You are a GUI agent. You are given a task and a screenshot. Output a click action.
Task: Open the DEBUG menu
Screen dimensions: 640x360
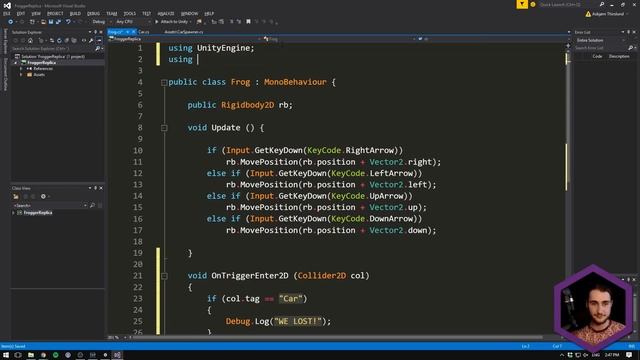[x=93, y=13]
